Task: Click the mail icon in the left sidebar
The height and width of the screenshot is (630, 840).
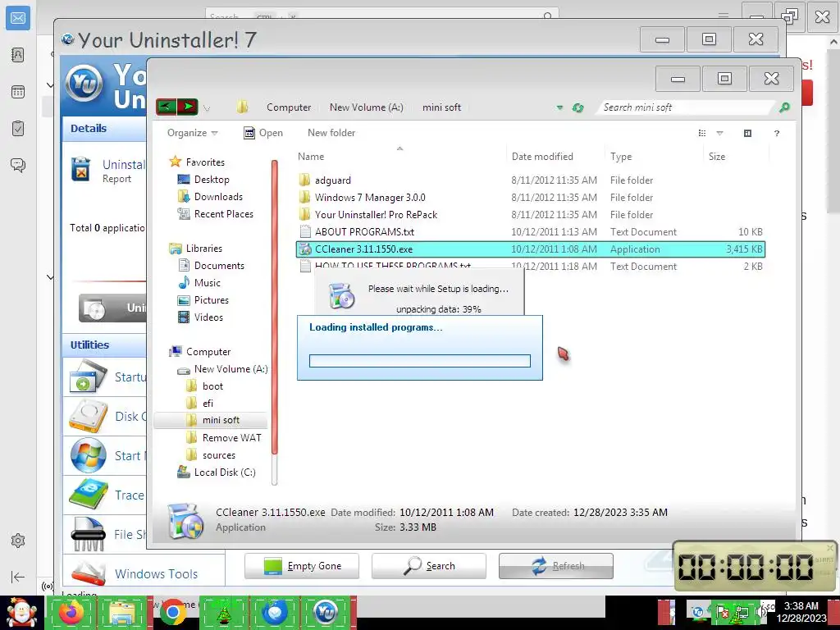Action: pos(18,18)
